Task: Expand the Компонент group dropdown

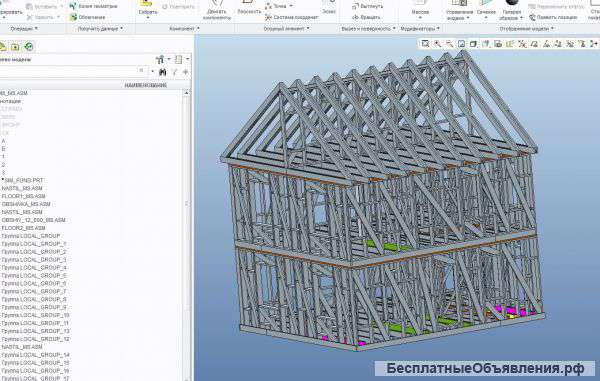Action: [184, 29]
